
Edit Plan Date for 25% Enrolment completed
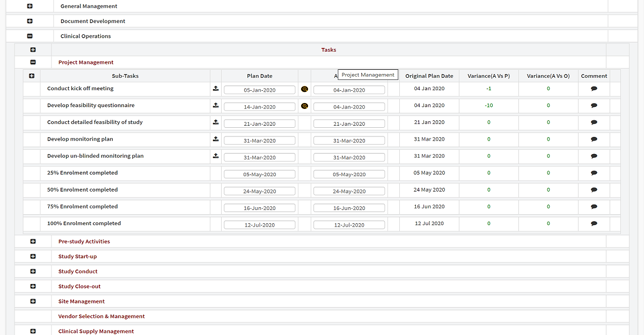260,174
